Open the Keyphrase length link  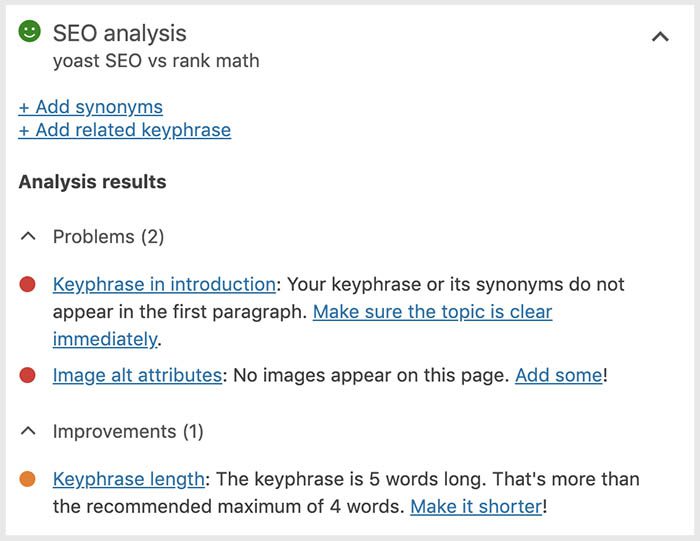[129, 479]
